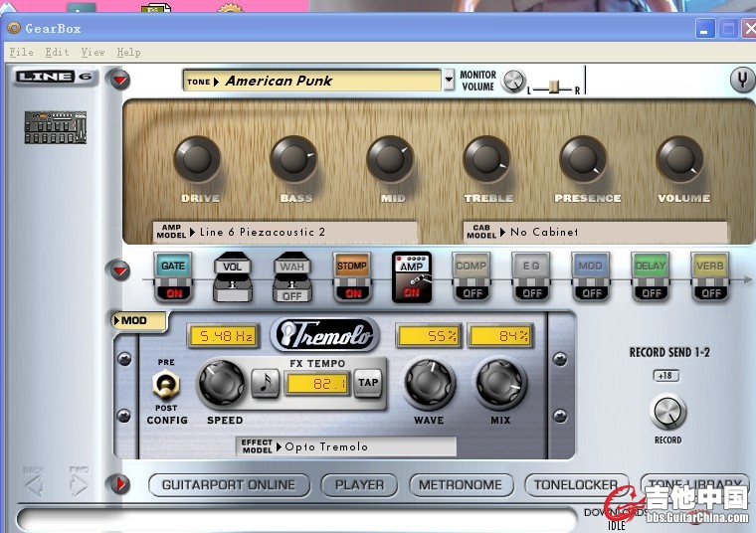Click the 5.48 Hz speed display

pyautogui.click(x=224, y=336)
